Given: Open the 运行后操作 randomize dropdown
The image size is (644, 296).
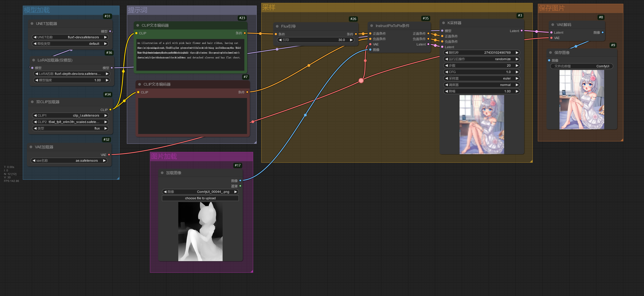Looking at the screenshot, I should point(482,59).
